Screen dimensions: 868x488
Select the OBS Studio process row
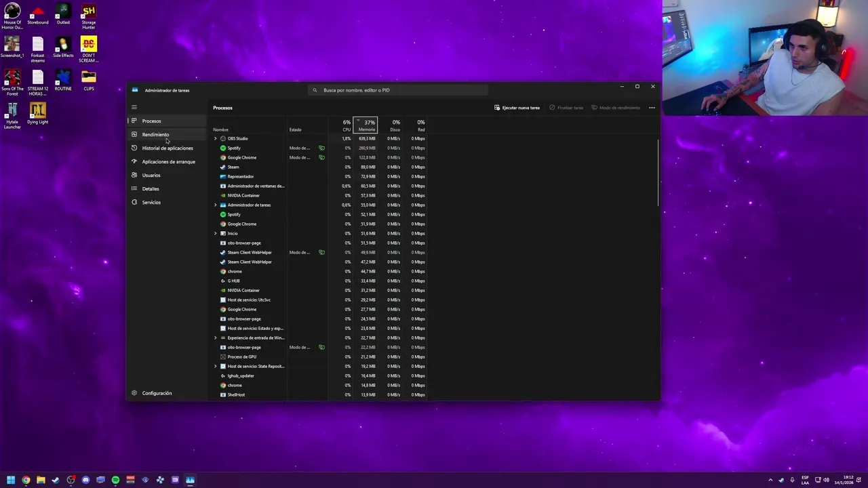pyautogui.click(x=319, y=138)
